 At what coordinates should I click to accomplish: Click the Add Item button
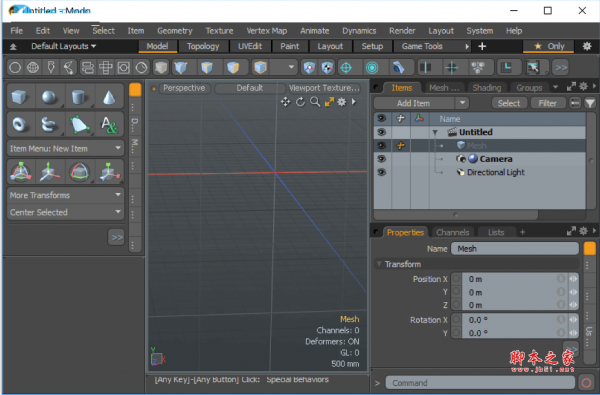click(413, 103)
